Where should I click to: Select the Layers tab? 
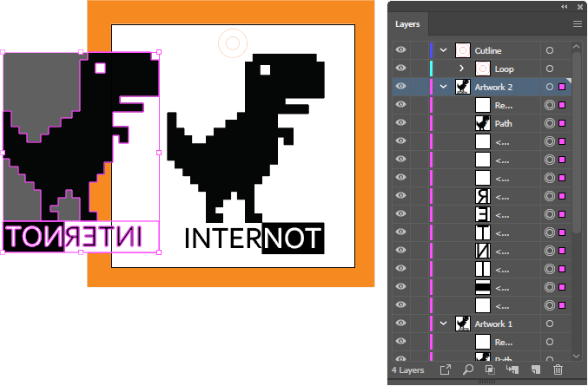point(407,24)
